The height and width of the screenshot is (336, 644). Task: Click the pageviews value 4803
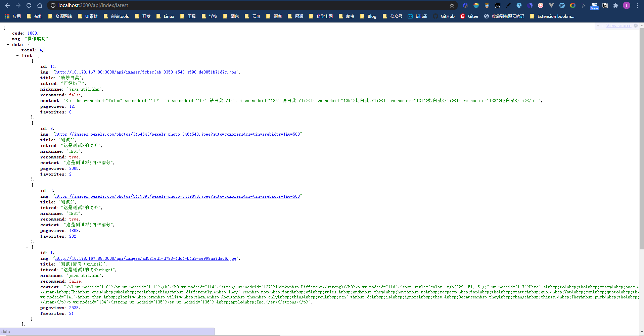pyautogui.click(x=74, y=231)
